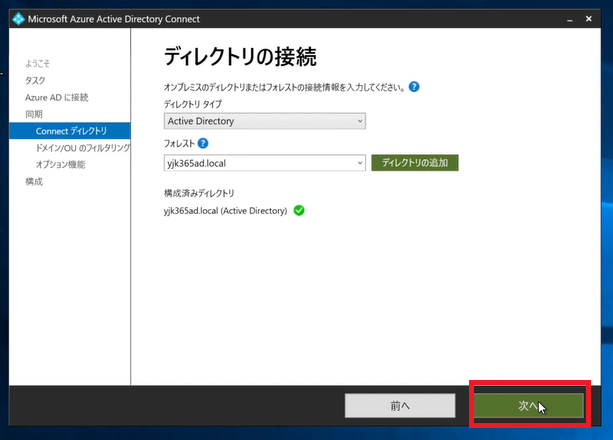
Task: Click the green checkmark next to yjk365ad.local
Action: click(300, 211)
